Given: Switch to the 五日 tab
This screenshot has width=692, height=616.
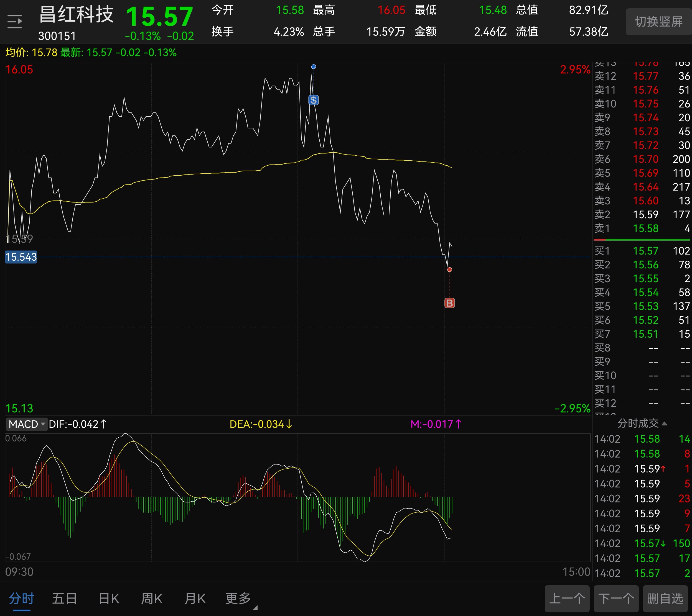Looking at the screenshot, I should [x=64, y=598].
